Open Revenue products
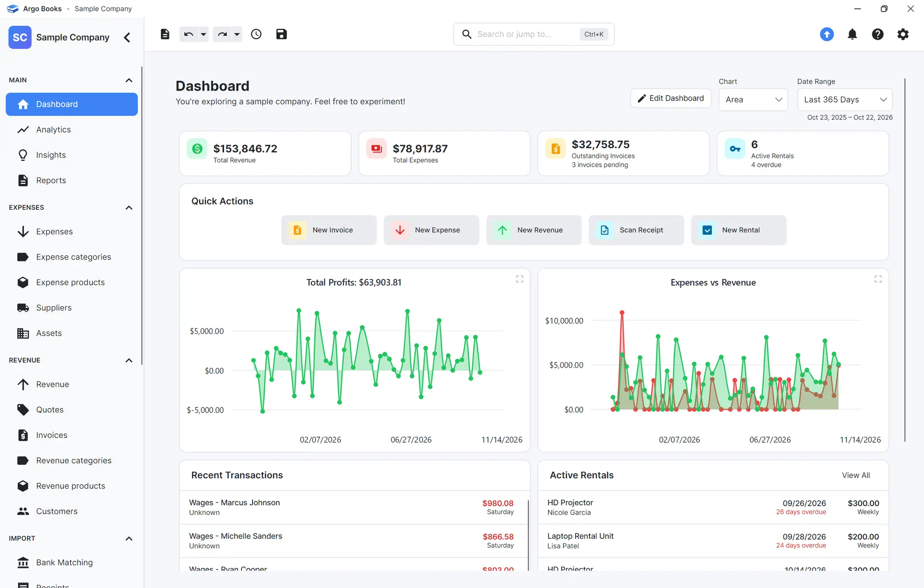924x588 pixels. (72, 486)
